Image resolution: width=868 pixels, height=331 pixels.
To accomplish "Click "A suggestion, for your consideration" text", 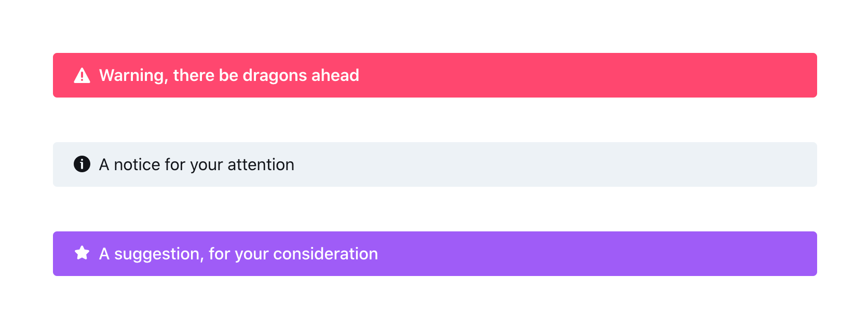I will pyautogui.click(x=238, y=254).
